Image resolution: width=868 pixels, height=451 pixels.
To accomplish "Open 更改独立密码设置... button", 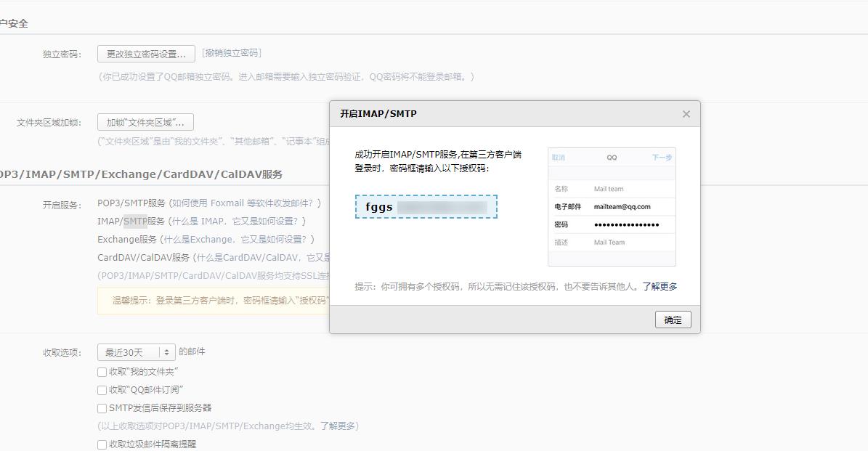I will 146,54.
